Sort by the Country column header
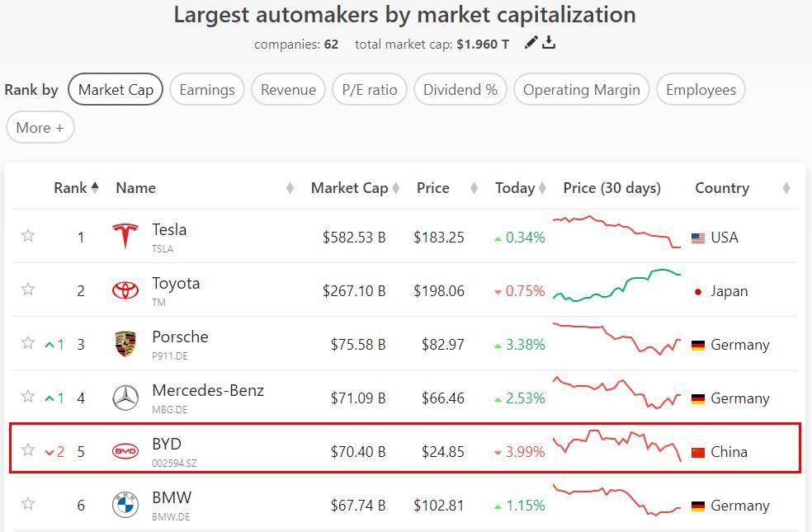This screenshot has width=812, height=532. tap(722, 188)
